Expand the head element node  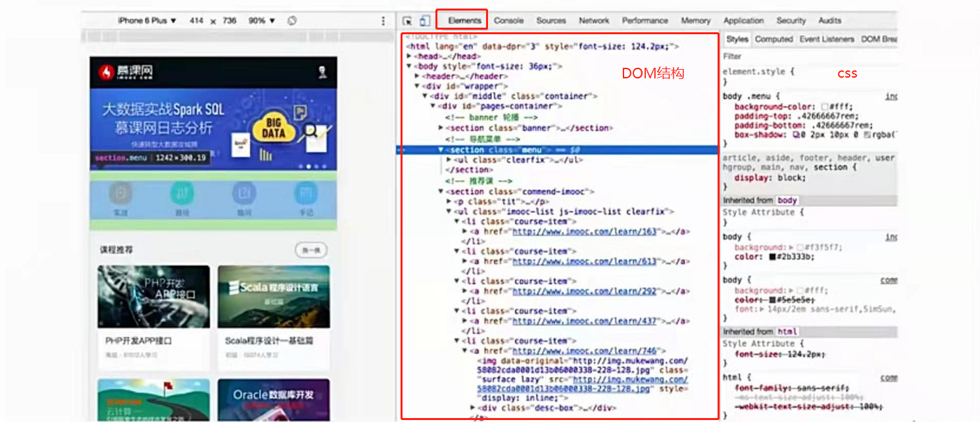(410, 57)
